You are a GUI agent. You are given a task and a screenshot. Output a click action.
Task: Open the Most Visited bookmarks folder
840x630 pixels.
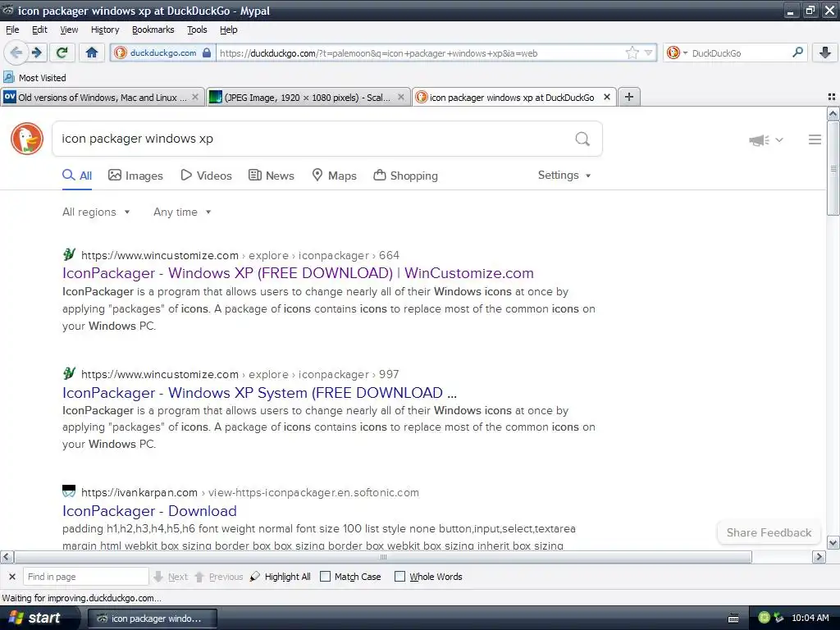[34, 78]
